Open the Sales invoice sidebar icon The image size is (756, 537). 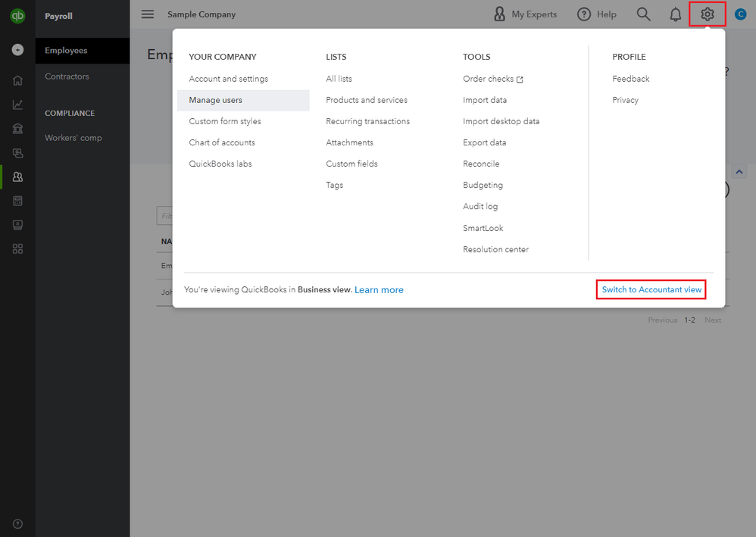point(18,153)
